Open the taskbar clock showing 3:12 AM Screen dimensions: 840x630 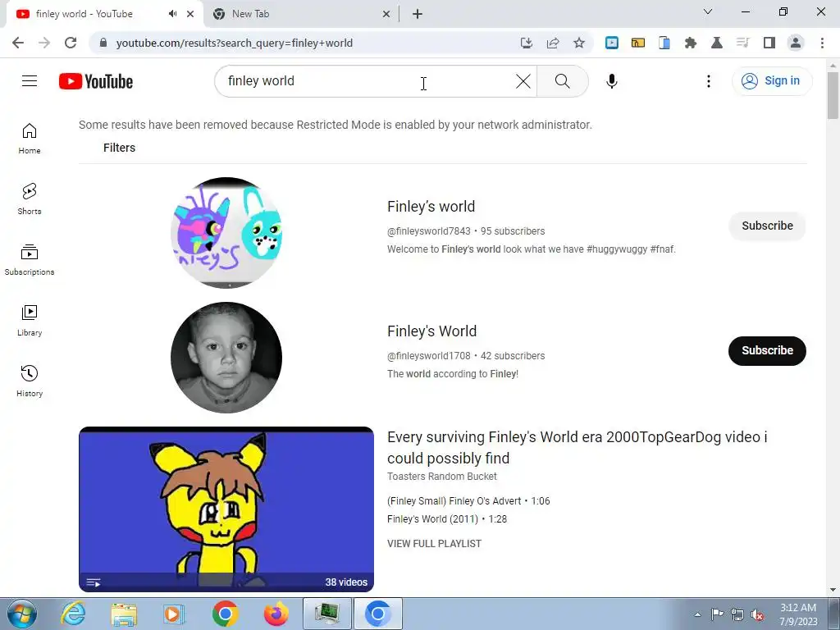(798, 614)
